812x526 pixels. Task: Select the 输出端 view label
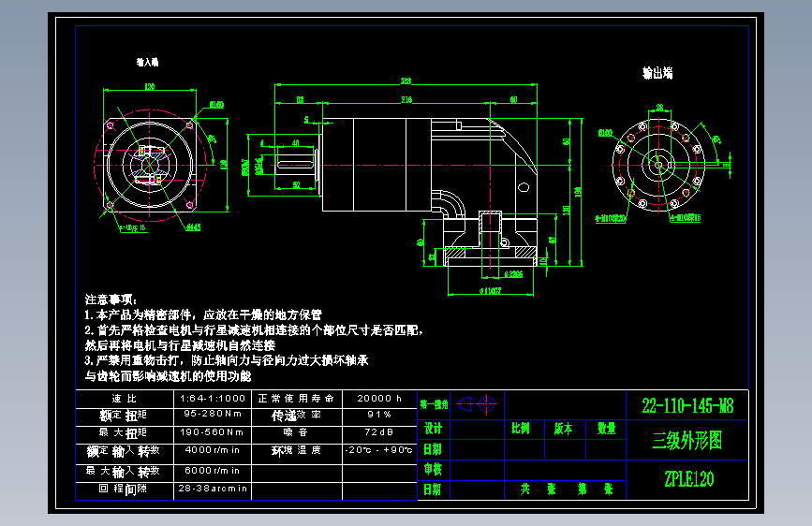pyautogui.click(x=657, y=73)
